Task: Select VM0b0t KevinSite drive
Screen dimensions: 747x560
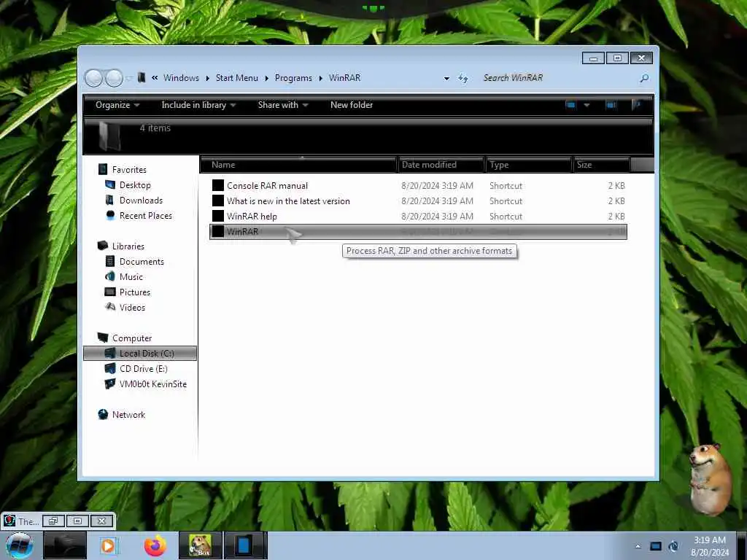Action: 153,384
